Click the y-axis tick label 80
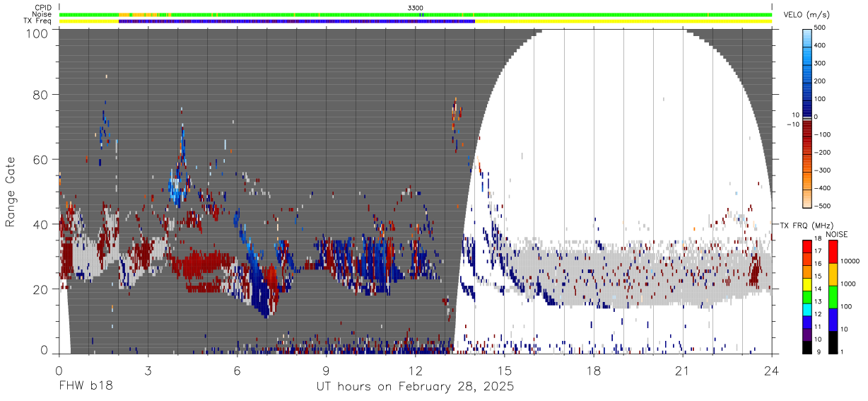The image size is (868, 401). tap(41, 95)
